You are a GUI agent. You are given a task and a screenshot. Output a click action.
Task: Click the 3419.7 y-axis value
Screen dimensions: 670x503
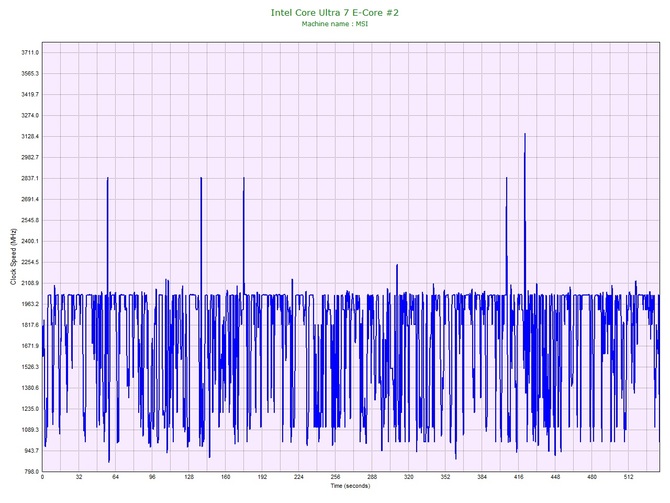pos(30,94)
